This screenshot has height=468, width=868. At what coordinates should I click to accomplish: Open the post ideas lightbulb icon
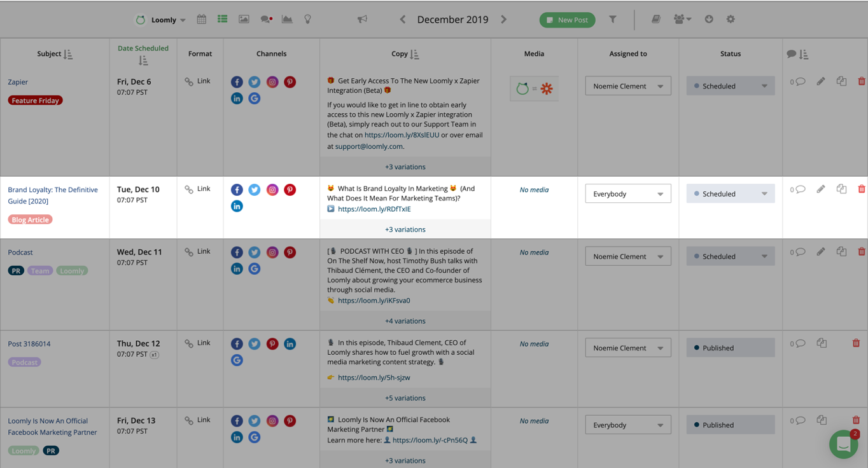308,19
